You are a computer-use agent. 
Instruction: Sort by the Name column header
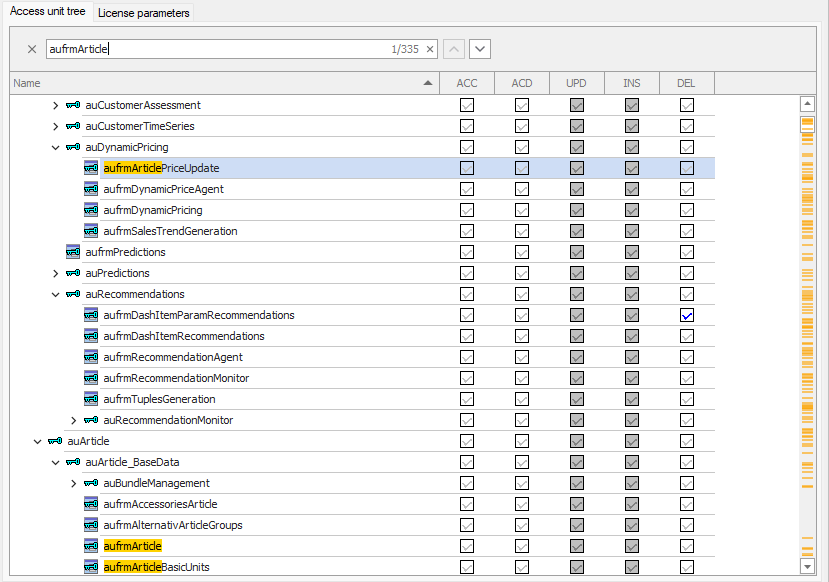pyautogui.click(x=225, y=83)
